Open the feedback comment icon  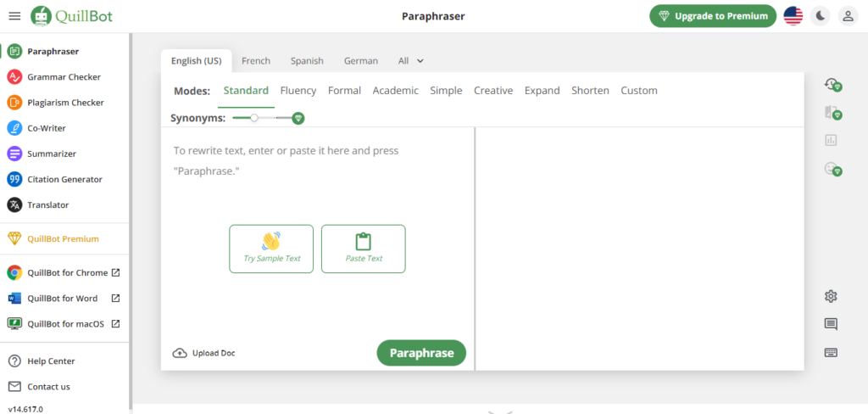coord(831,324)
